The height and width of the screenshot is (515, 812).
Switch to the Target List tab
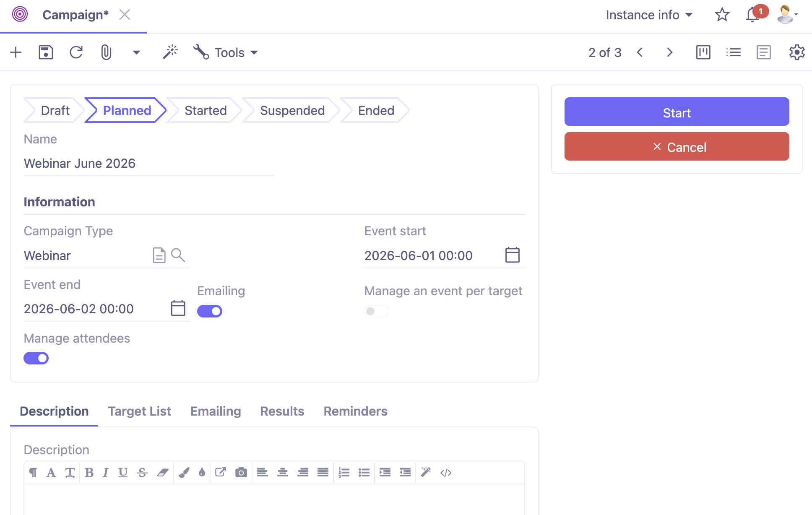pos(139,411)
